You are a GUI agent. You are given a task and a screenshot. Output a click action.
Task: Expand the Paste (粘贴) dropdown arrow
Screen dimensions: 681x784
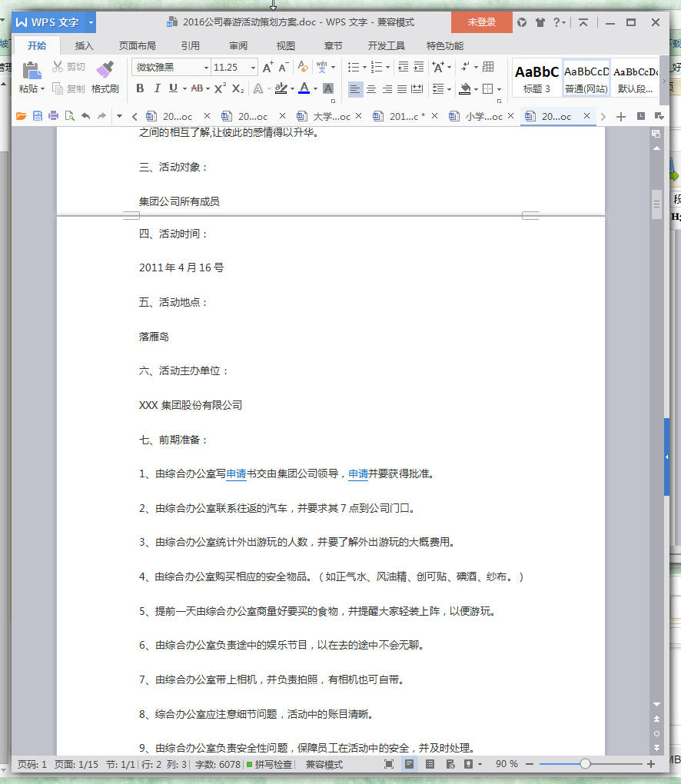pyautogui.click(x=42, y=89)
